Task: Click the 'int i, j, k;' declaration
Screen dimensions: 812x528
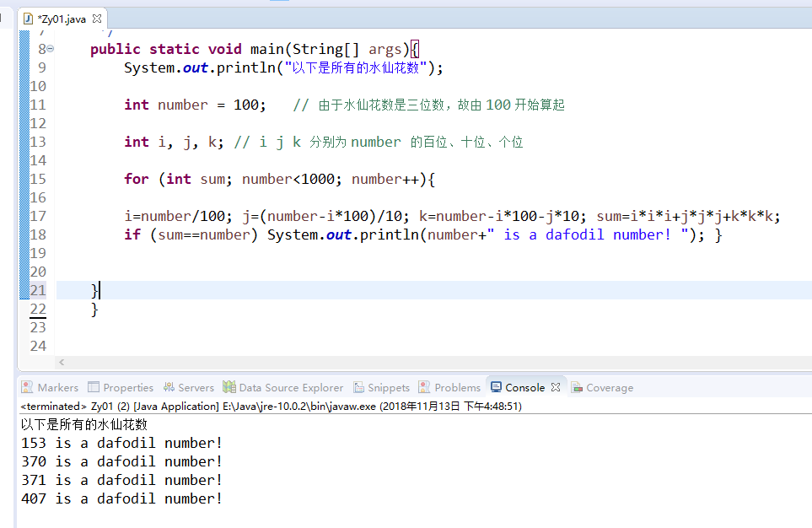Action: (174, 142)
